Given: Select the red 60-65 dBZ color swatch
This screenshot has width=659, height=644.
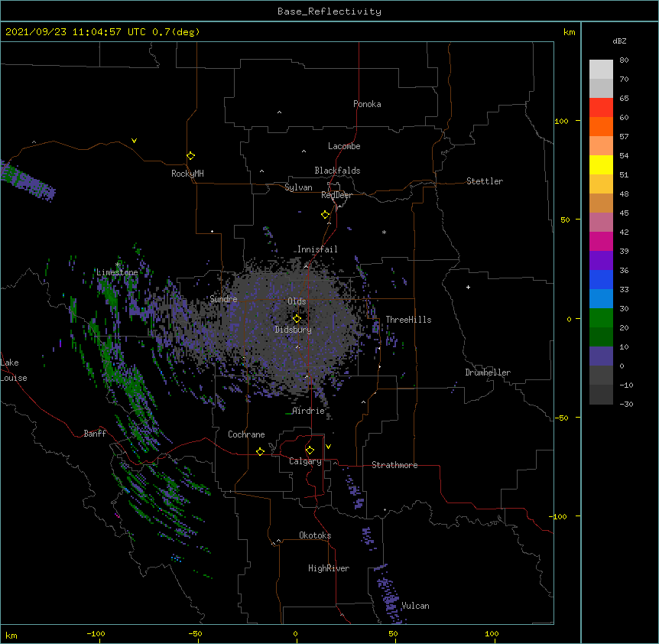Looking at the screenshot, I should [601, 107].
